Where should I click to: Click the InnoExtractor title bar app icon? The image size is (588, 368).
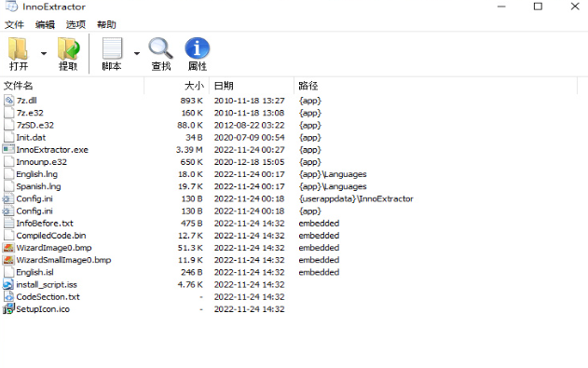click(11, 7)
